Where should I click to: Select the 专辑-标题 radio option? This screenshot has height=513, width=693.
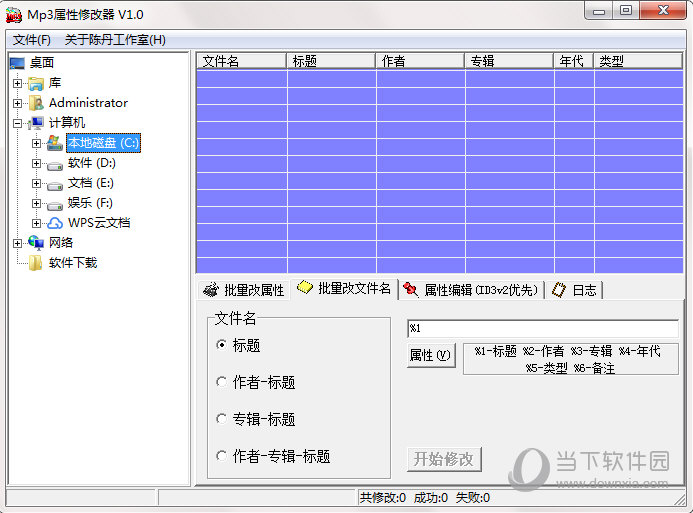(x=222, y=419)
